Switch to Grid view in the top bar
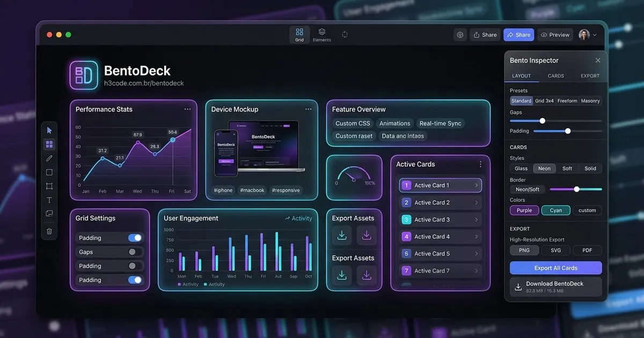 [x=299, y=35]
